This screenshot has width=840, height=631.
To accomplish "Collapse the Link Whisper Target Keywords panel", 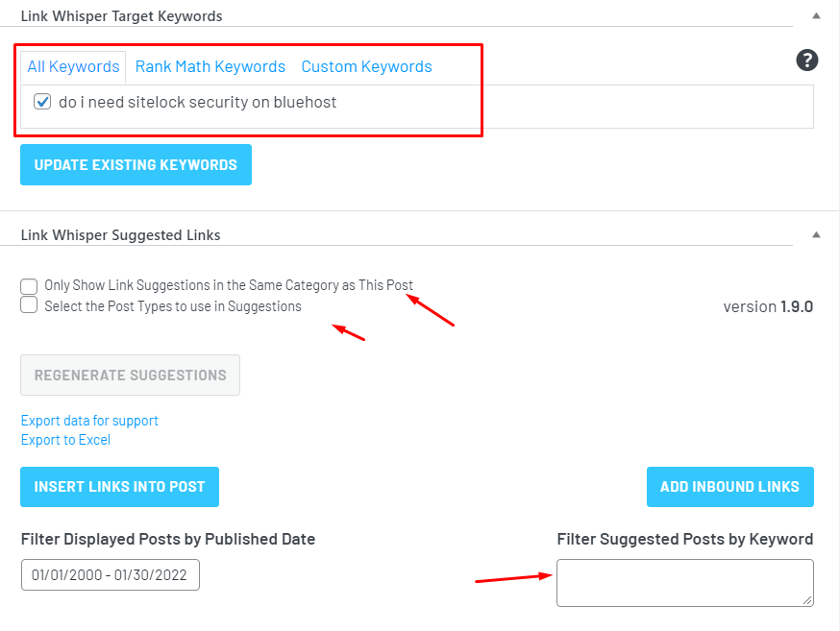I will pyautogui.click(x=816, y=15).
